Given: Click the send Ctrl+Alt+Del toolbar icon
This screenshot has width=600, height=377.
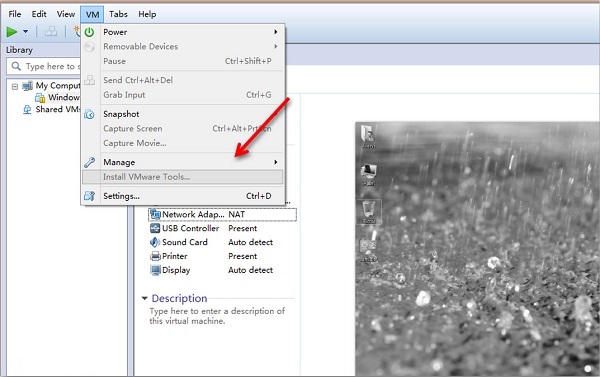Looking at the screenshot, I should (x=51, y=31).
